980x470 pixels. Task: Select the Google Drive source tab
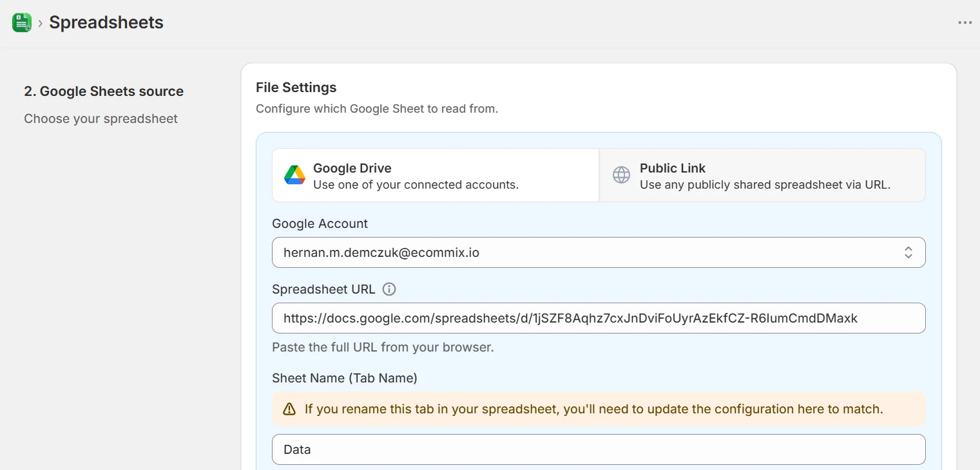(x=436, y=175)
